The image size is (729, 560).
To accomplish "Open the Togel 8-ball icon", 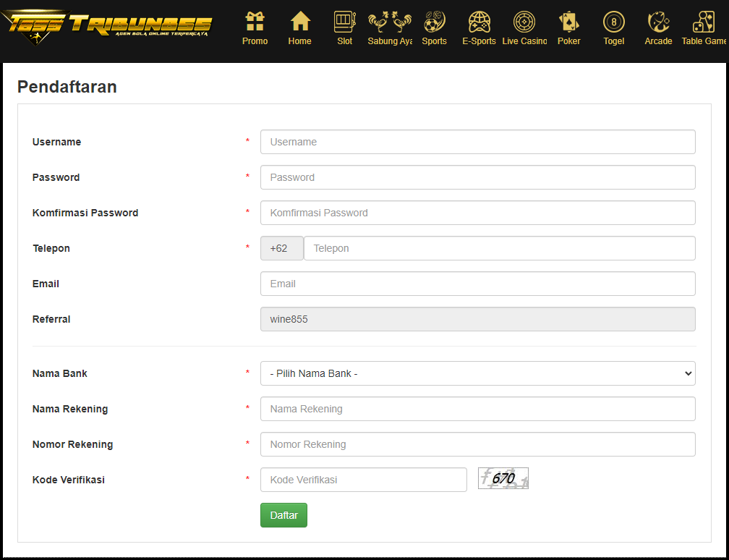I will [614, 22].
